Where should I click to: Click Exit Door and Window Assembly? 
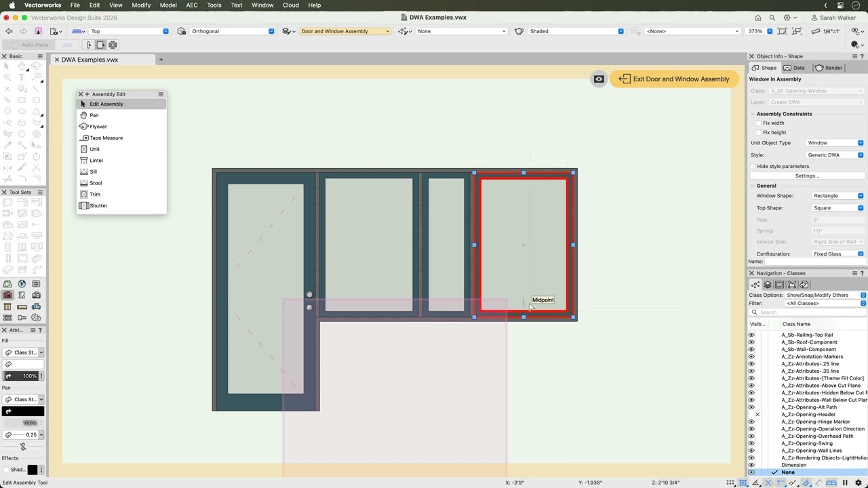click(673, 79)
